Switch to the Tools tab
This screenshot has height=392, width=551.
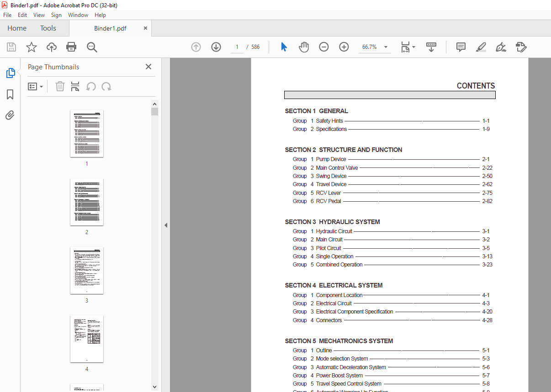[x=48, y=28]
